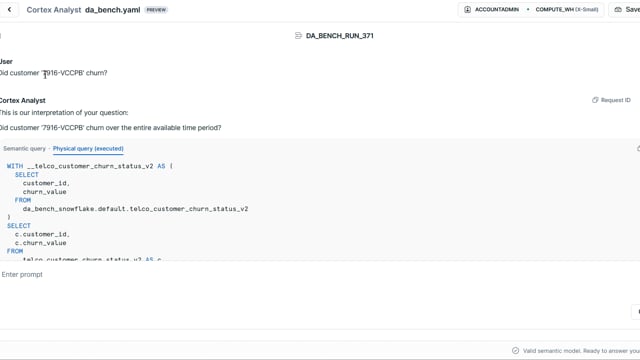Viewport: 640px width, 360px height.
Task: Click the PREVIEW badge
Action: [156, 10]
